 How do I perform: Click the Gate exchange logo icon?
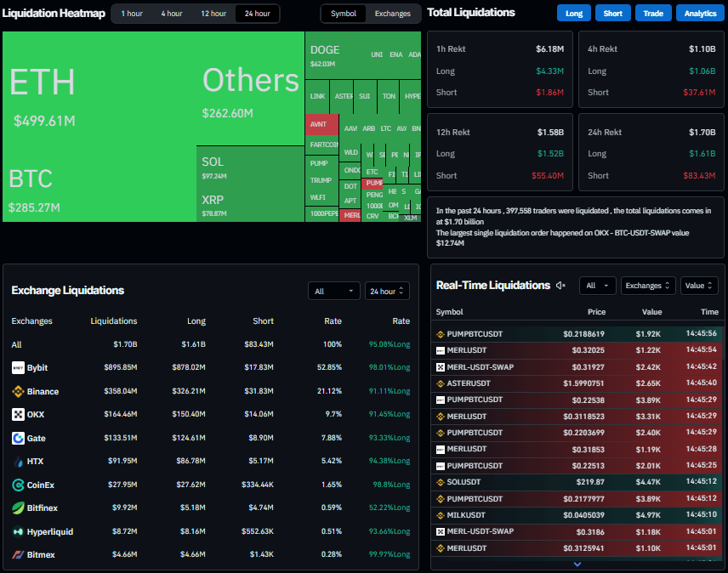click(18, 439)
